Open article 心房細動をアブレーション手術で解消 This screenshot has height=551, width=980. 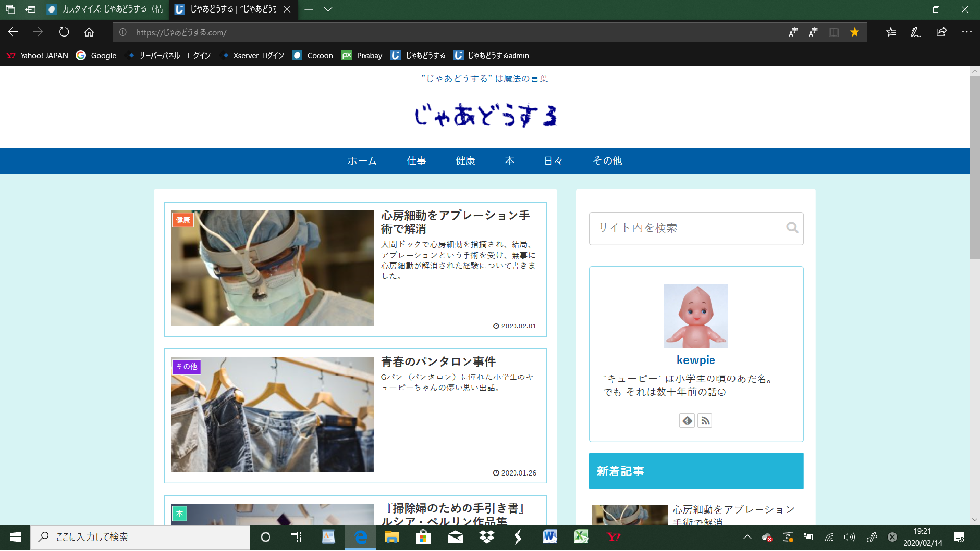456,222
